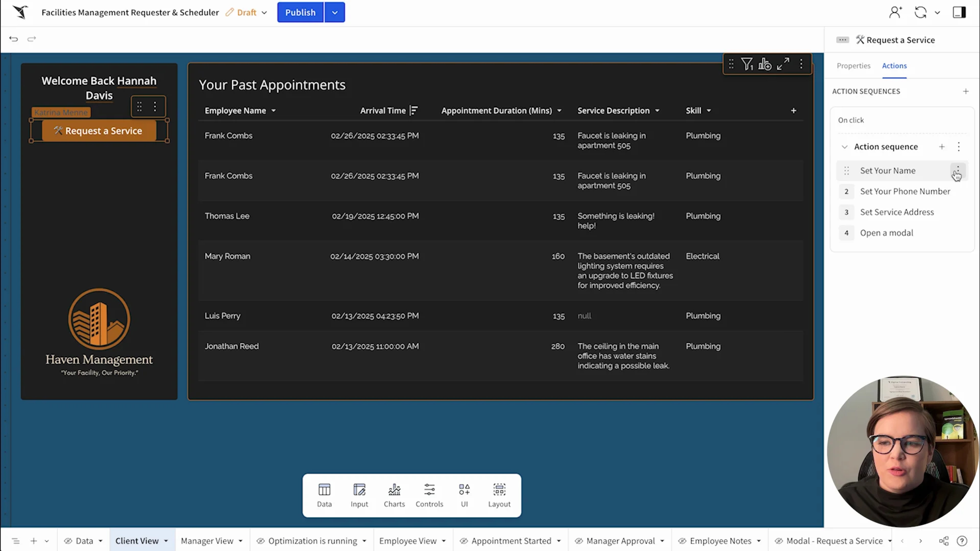Click the Arrival Time sort icon
The height and width of the screenshot is (551, 980).
tap(413, 111)
